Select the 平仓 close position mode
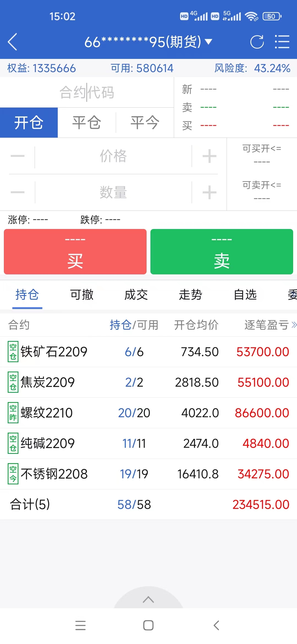 point(87,122)
